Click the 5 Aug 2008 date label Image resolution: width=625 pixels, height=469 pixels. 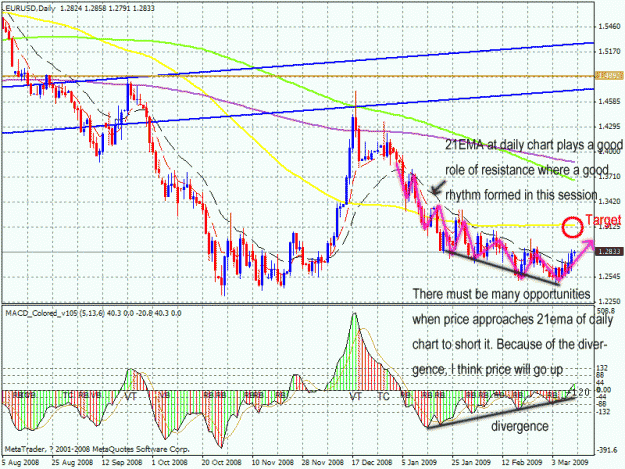coord(20,462)
